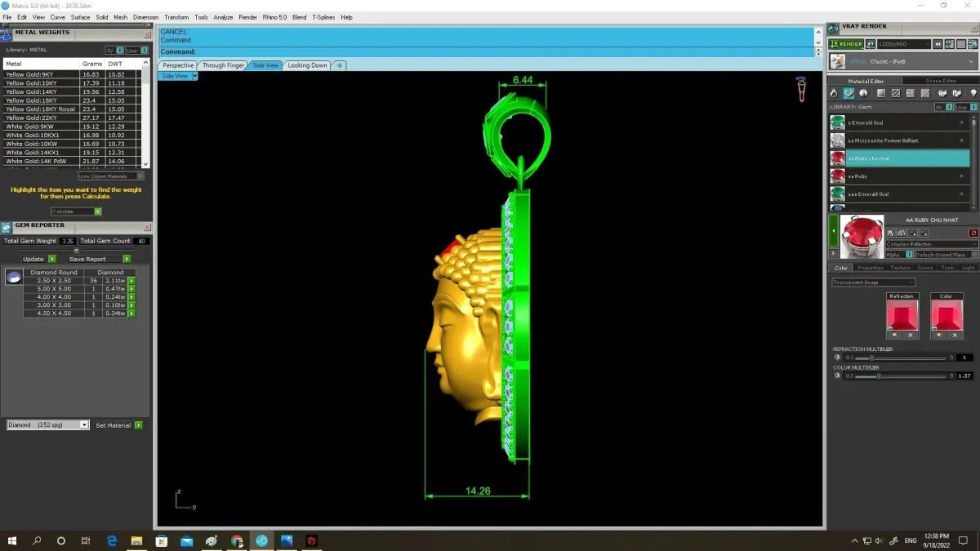Open the Transparent Image dropdown
Screen dimensions: 980x551
[873, 282]
